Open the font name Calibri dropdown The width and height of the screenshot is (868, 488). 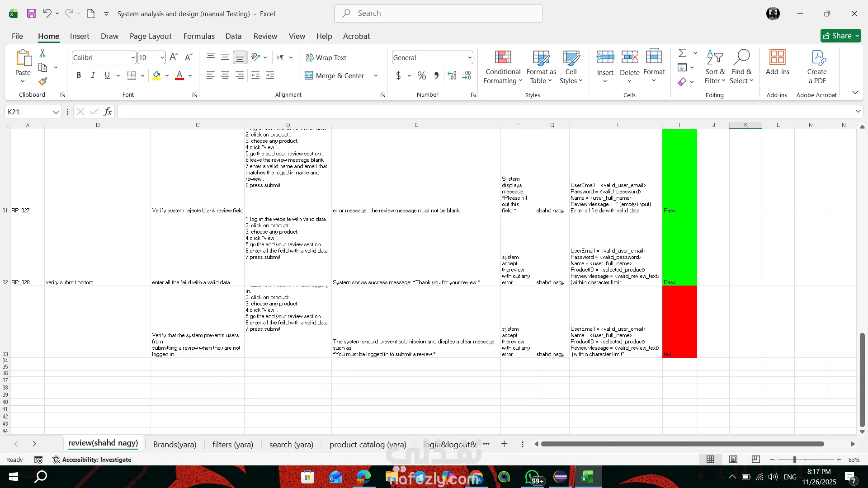coord(132,57)
